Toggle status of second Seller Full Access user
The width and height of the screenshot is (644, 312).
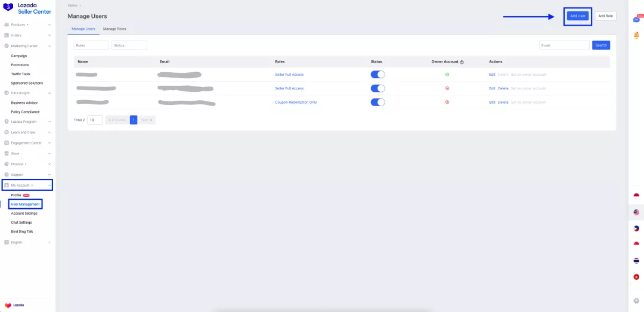click(x=378, y=88)
